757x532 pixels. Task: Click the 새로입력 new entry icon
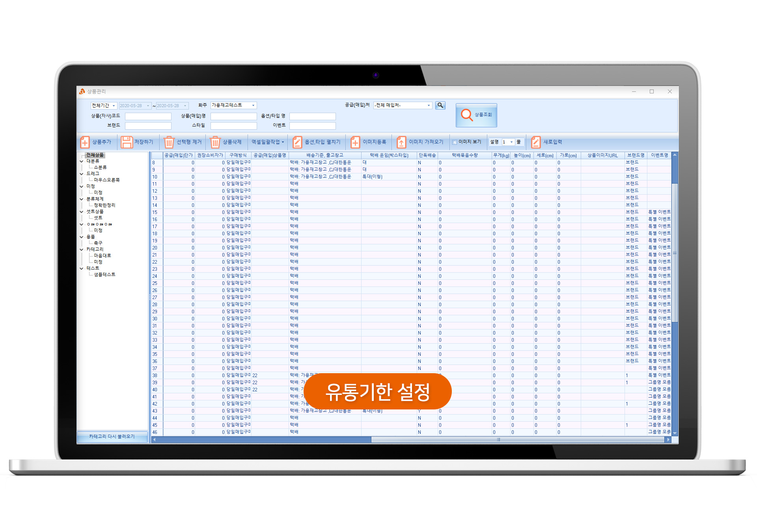[535, 142]
